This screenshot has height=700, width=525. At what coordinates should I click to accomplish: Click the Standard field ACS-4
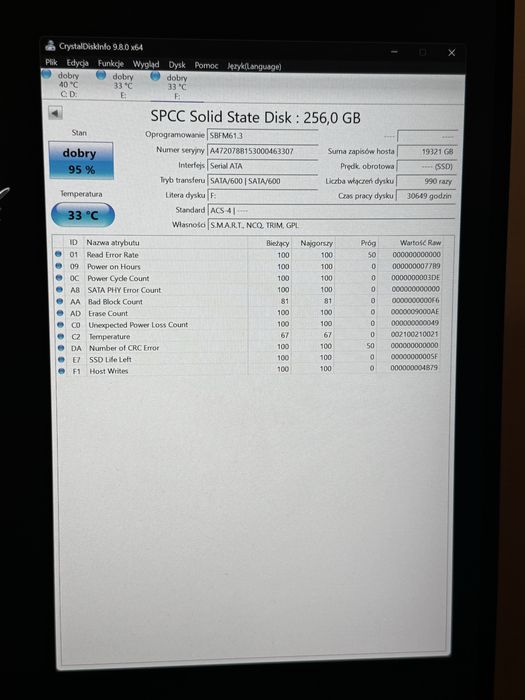(331, 210)
